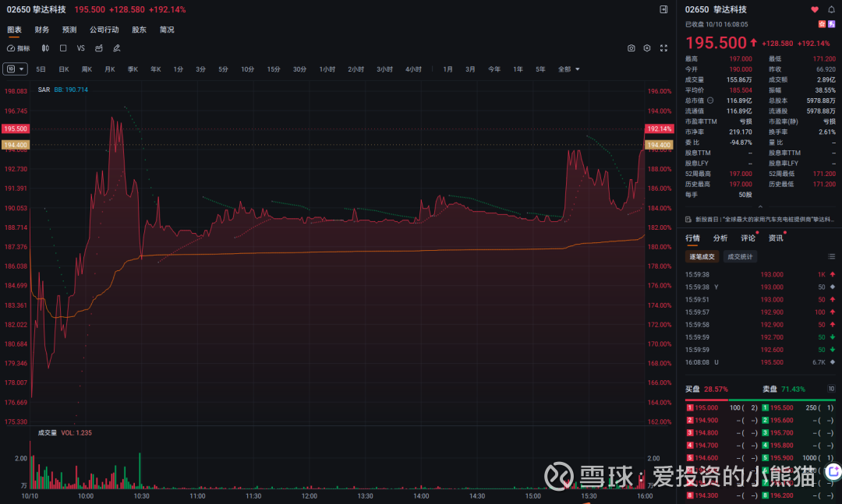Click the 194.400 yellow price tag on left axis
The height and width of the screenshot is (504, 842).
[x=15, y=145]
